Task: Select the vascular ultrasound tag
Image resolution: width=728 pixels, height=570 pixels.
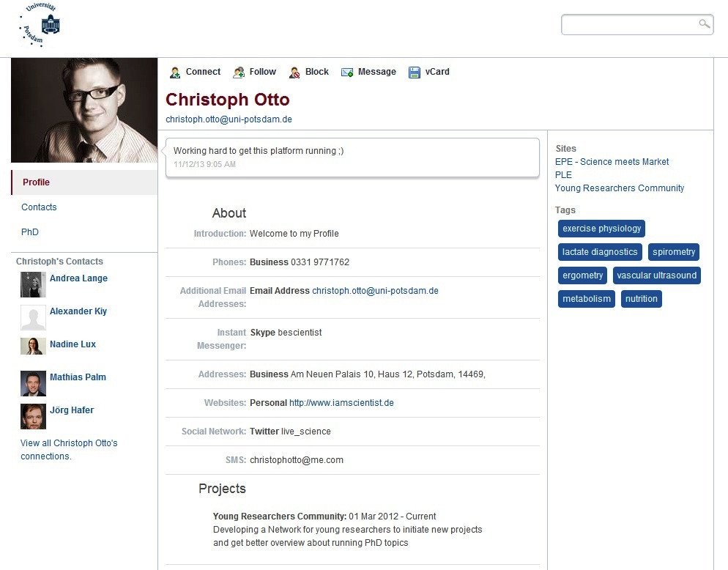Action: click(x=656, y=275)
